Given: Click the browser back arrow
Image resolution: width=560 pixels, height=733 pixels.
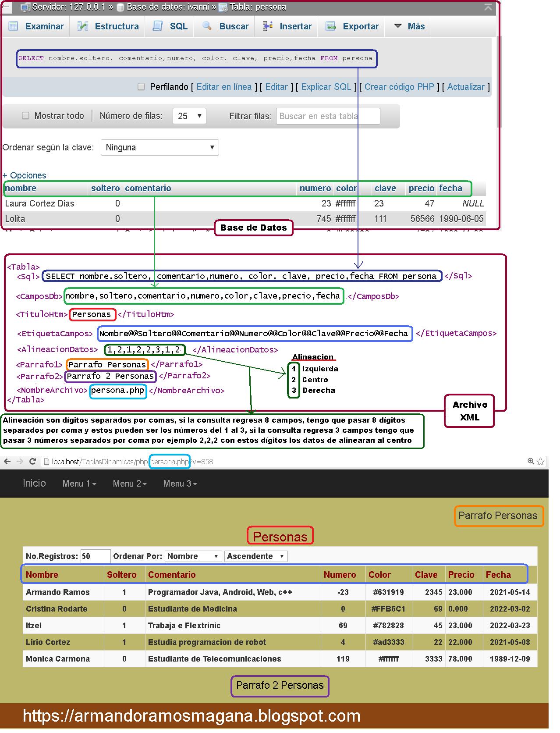Looking at the screenshot, I should (x=7, y=461).
